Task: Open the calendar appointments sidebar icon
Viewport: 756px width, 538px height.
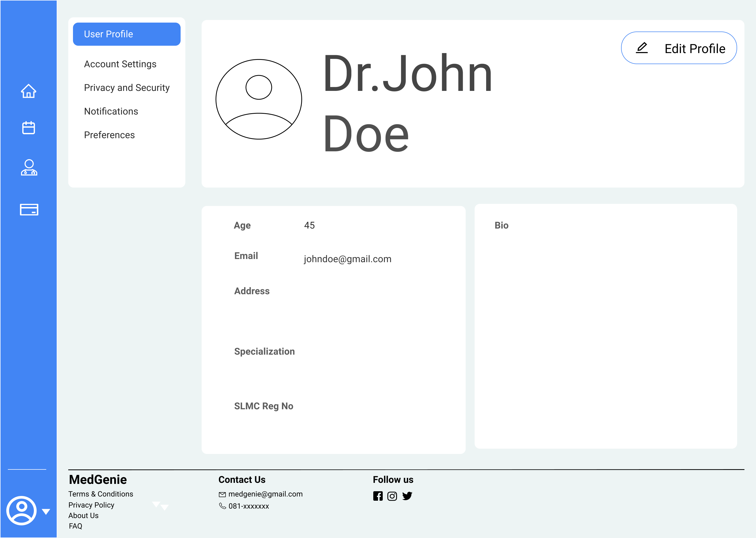Action: (28, 128)
